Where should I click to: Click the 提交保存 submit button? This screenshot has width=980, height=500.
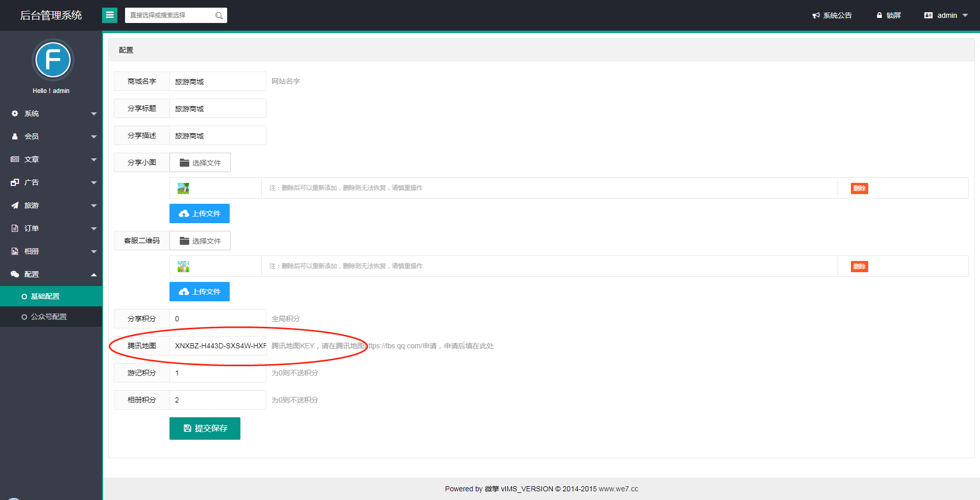tap(205, 428)
